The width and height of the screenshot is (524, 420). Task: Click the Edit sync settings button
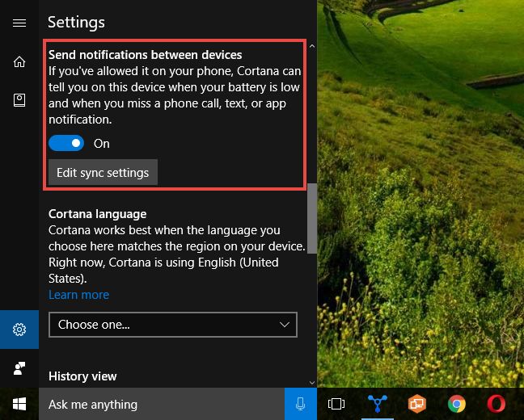pyautogui.click(x=103, y=173)
